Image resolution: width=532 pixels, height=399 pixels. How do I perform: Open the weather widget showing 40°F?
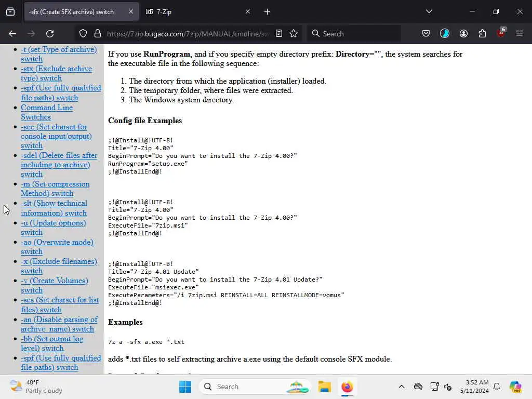(36, 387)
